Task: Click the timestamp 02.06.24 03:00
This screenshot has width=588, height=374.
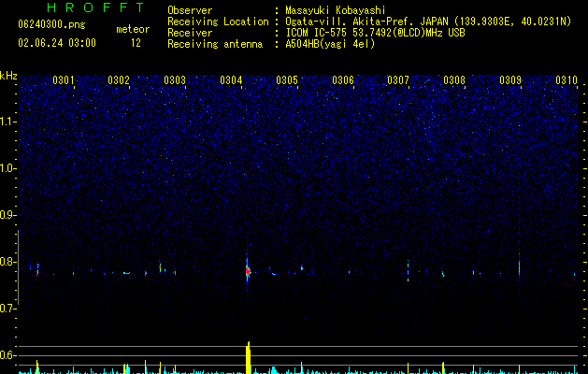Action: 57,43
